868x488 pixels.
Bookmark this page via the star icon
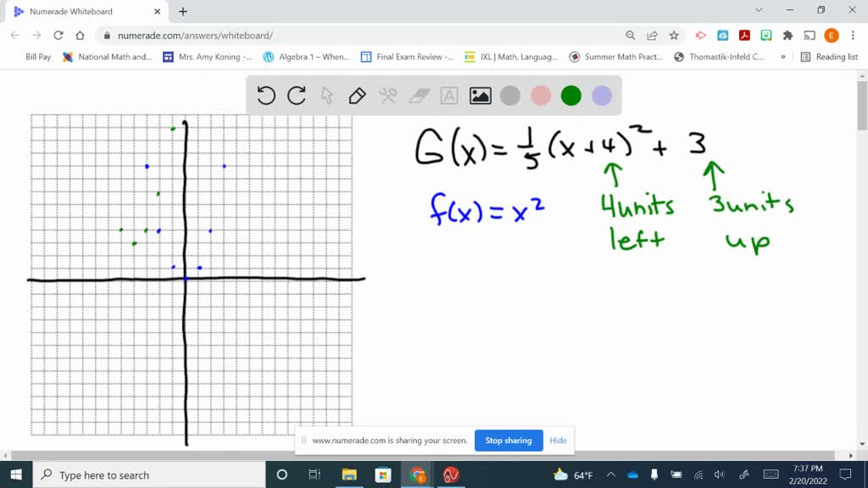tap(672, 36)
